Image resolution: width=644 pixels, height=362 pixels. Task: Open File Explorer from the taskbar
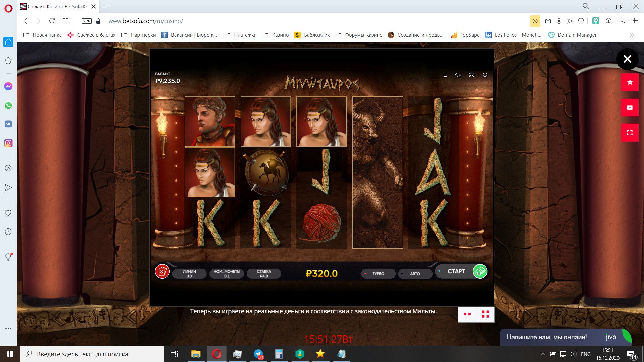pos(196,354)
